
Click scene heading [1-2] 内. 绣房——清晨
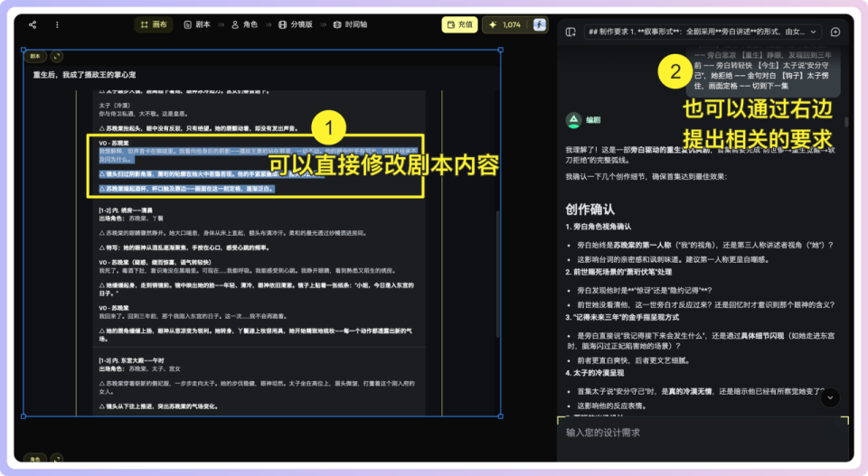click(125, 210)
